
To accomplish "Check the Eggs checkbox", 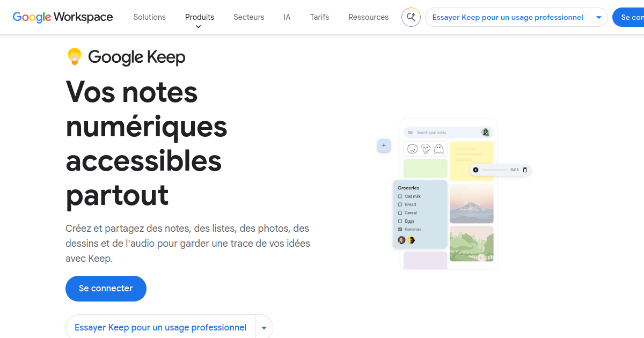I will (x=400, y=221).
